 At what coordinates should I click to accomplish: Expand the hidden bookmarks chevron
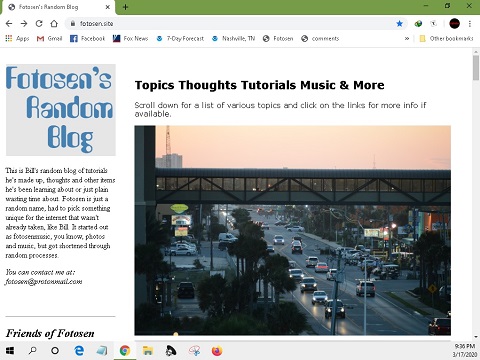pyautogui.click(x=407, y=39)
